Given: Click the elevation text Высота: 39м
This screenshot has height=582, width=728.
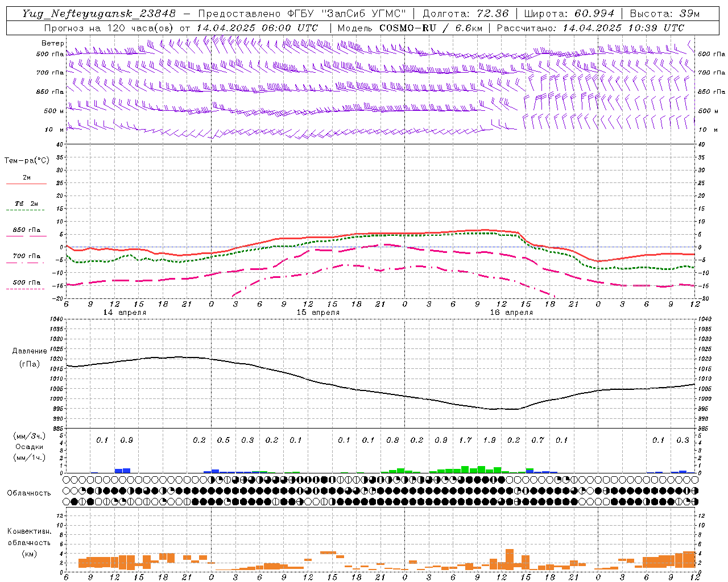Looking at the screenshot, I should (665, 14).
